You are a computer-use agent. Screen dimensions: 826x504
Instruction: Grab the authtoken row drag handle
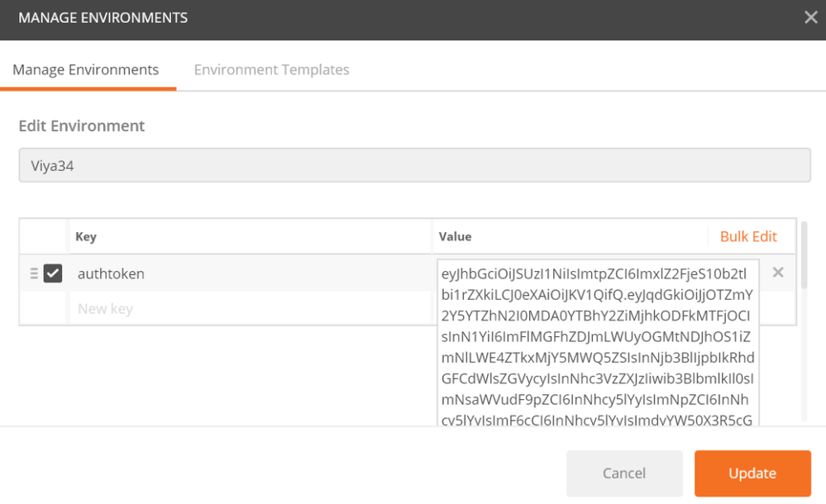coord(34,273)
